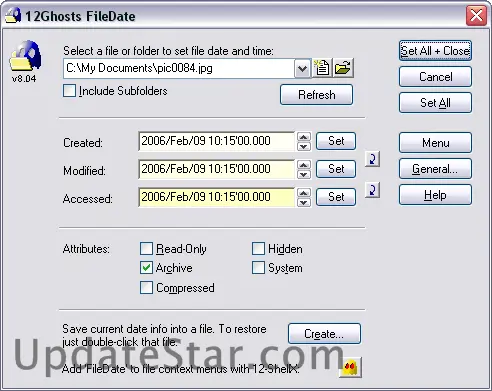The width and height of the screenshot is (492, 391).
Task: Click the Set All + Close button
Action: click(435, 51)
